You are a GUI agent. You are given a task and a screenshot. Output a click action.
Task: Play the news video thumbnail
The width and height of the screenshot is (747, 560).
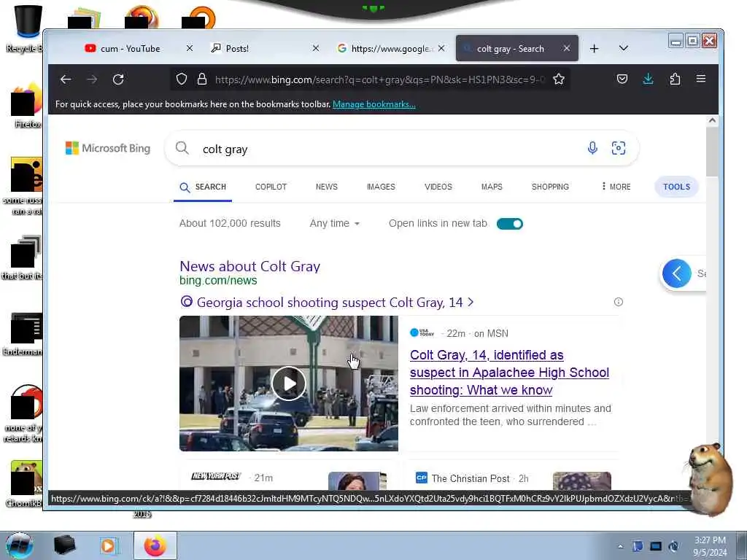tap(288, 384)
